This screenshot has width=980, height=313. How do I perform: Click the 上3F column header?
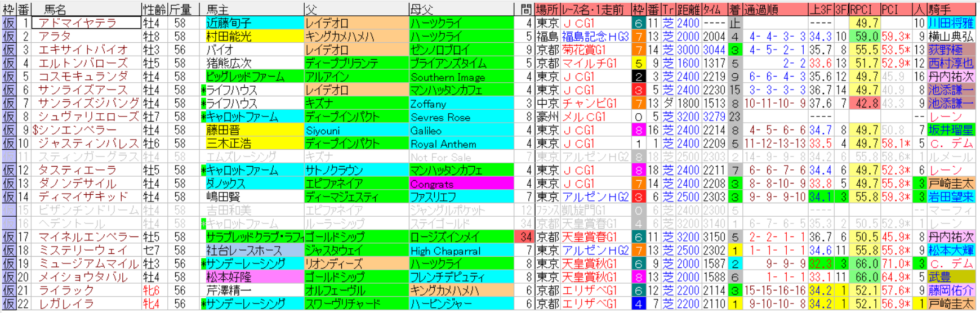(819, 9)
